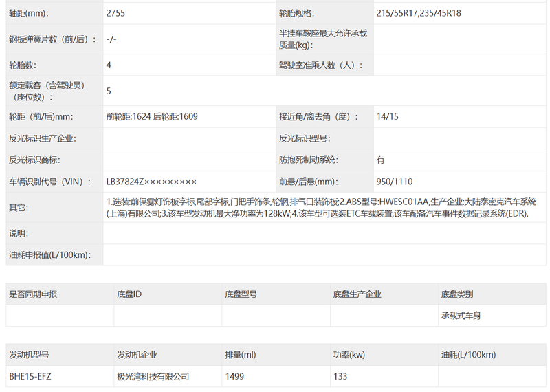Click the 油耗申报值(L/100km) label
Viewport: 550px width, 392px height.
click(48, 255)
